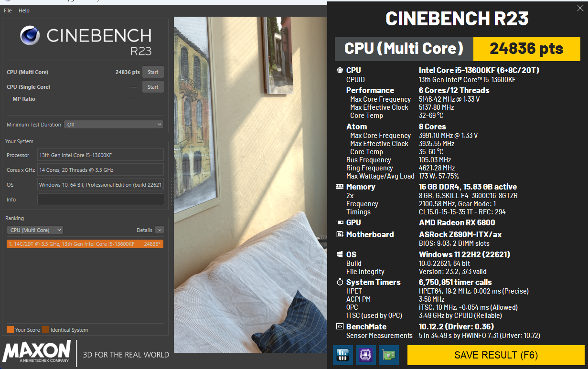
Task: Click the CL15.0-15-15-35 1T timings value
Action: click(x=462, y=212)
